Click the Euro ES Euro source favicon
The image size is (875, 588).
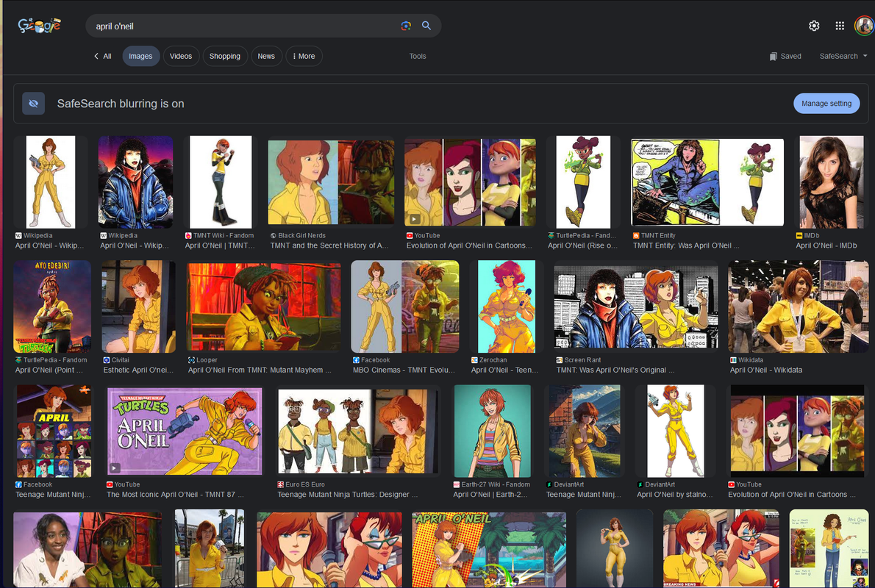click(281, 484)
